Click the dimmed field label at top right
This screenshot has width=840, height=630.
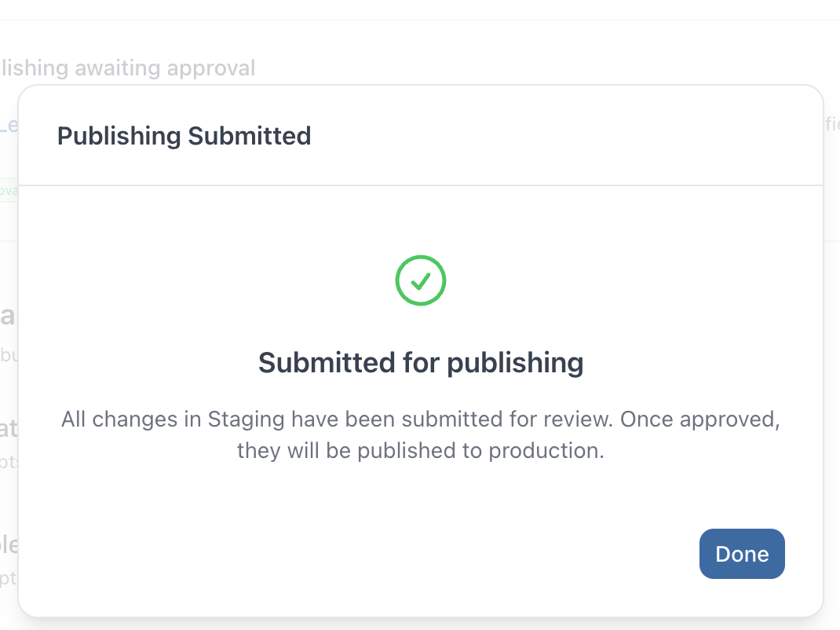(835, 124)
